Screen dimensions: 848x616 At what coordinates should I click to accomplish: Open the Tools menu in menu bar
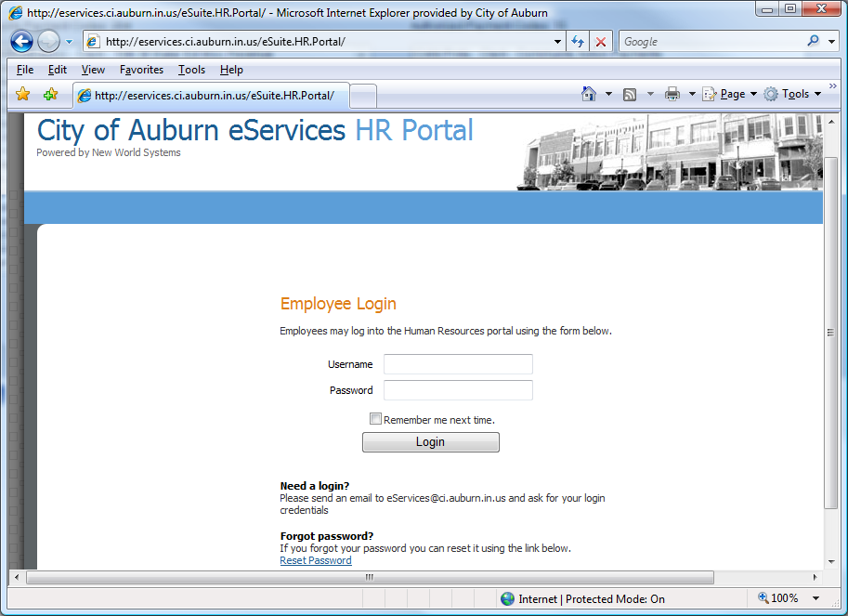tap(191, 70)
